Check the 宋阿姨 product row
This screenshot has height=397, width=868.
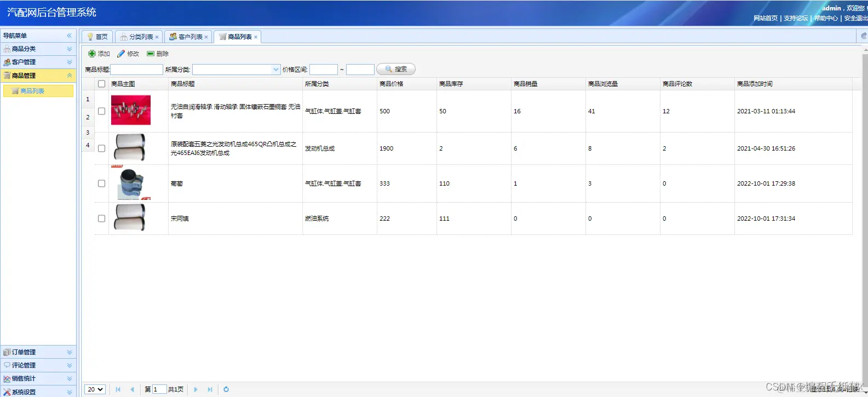click(x=101, y=218)
